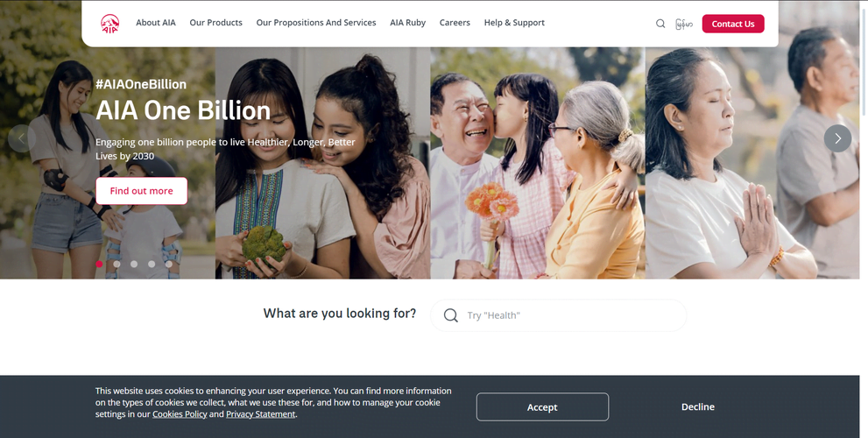Image resolution: width=868 pixels, height=438 pixels.
Task: Open the Careers menu item
Action: 455,23
